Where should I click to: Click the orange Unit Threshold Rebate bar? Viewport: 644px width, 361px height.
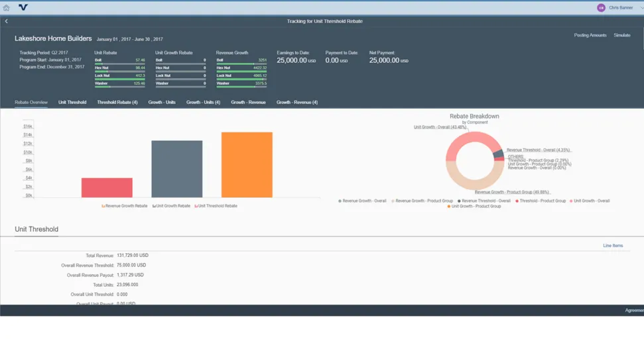247,165
